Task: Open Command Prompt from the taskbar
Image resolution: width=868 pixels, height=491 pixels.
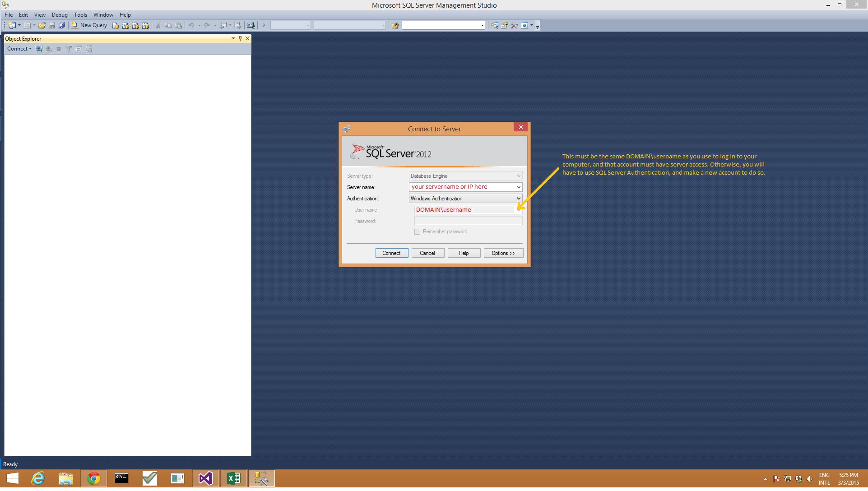Action: tap(121, 478)
